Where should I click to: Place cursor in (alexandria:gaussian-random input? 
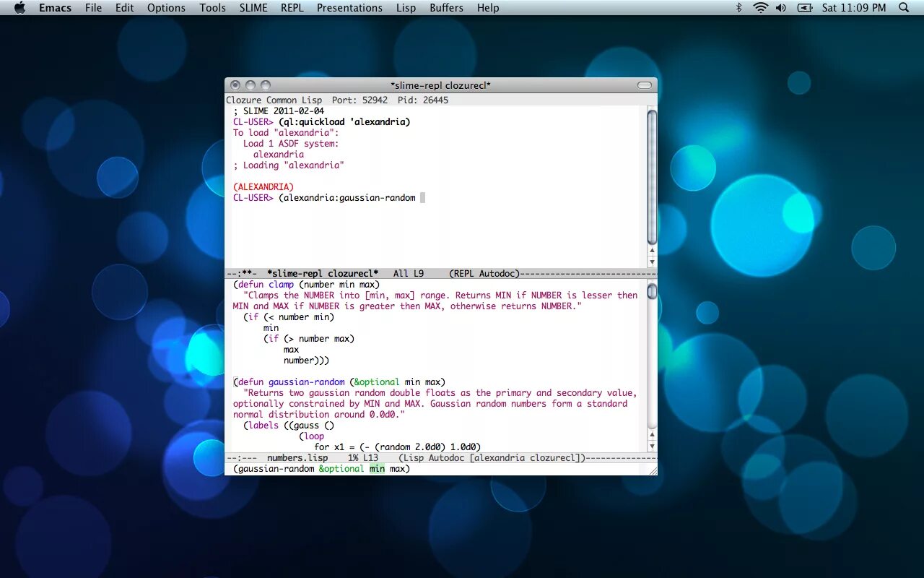click(347, 198)
